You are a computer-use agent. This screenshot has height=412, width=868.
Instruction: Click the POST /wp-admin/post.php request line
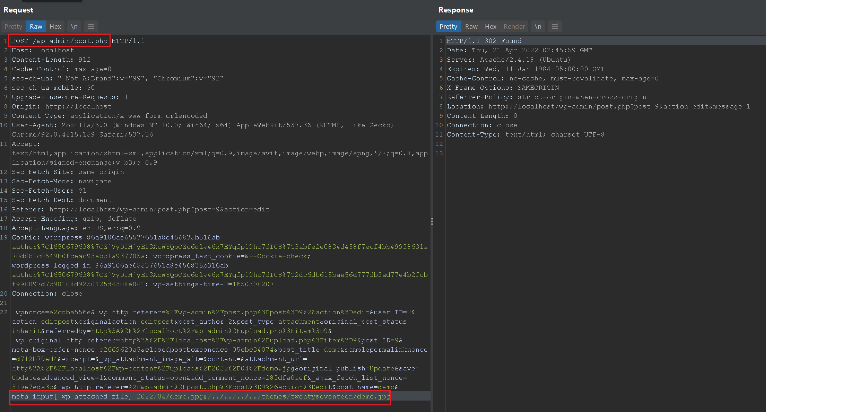[78, 41]
